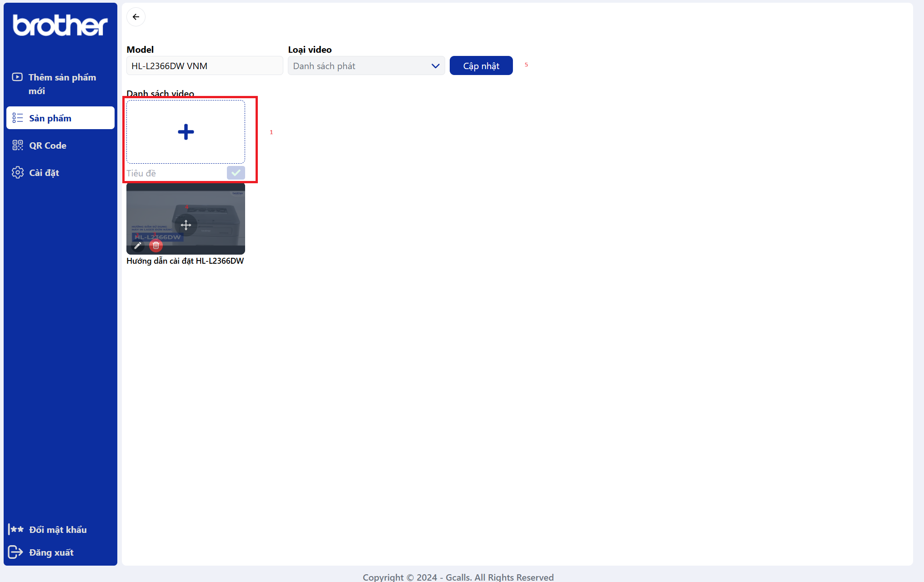Click the gear icon for Cài đặt
The height and width of the screenshot is (582, 924).
(18, 173)
